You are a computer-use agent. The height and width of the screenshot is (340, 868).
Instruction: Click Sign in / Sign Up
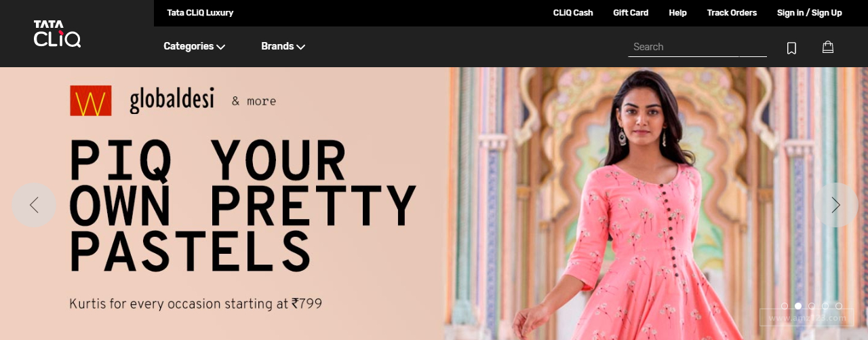(810, 13)
